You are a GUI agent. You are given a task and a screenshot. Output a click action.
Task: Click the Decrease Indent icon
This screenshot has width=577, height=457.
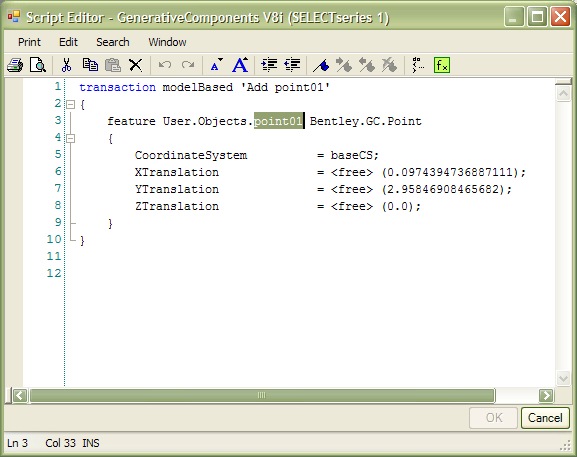tap(292, 65)
